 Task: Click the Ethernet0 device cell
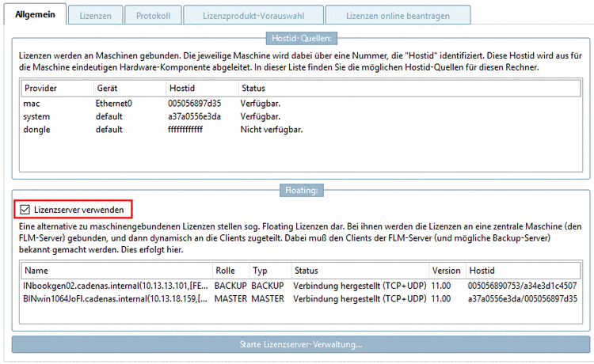pyautogui.click(x=113, y=104)
